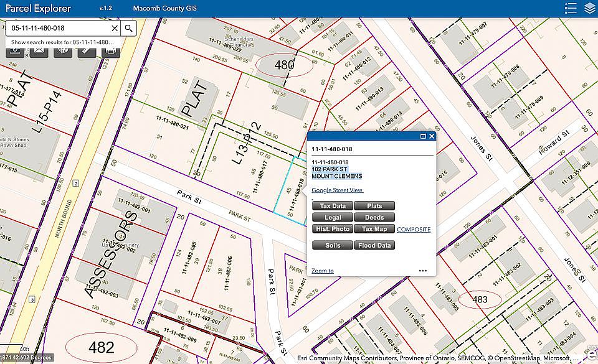
Task: Open the Print widget icon
Action: pyautogui.click(x=111, y=51)
